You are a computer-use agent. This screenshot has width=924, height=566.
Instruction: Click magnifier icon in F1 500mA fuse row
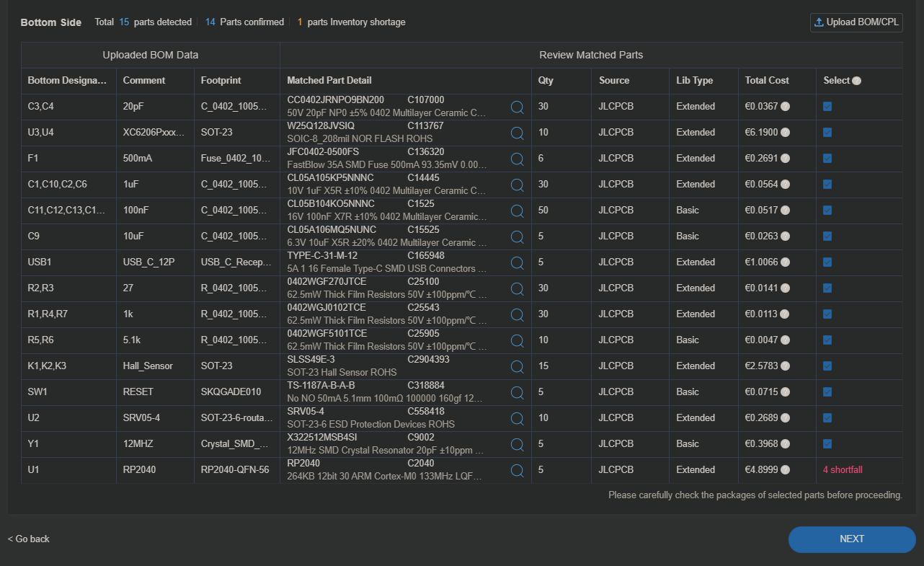coord(517,159)
